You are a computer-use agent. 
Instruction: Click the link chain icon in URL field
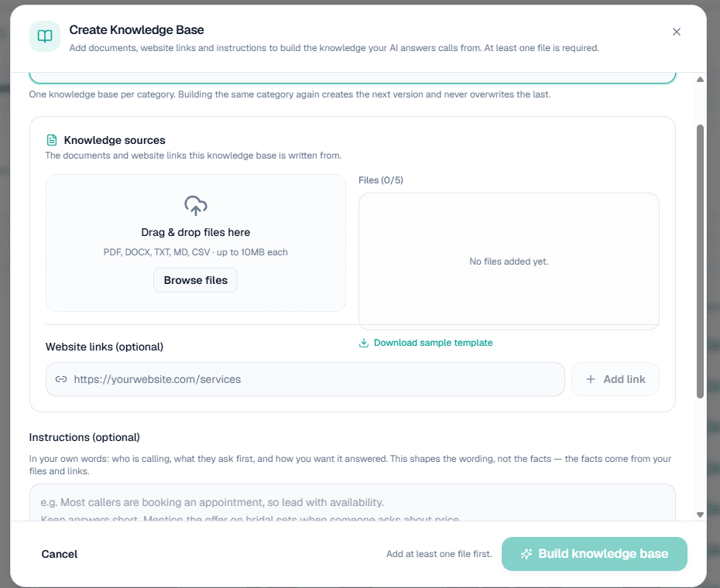pyautogui.click(x=61, y=379)
